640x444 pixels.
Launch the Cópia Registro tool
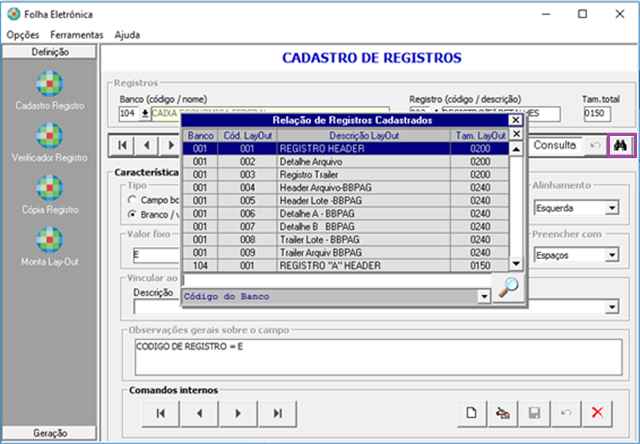coord(49,195)
